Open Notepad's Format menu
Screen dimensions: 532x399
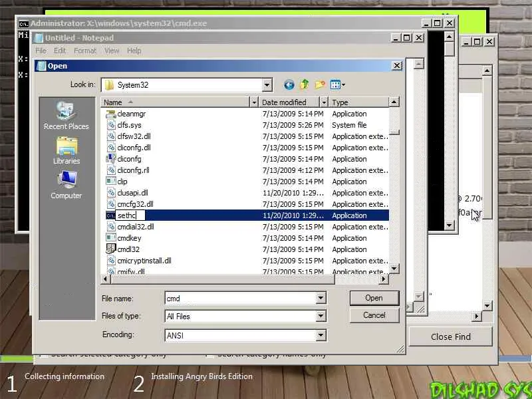(x=85, y=51)
